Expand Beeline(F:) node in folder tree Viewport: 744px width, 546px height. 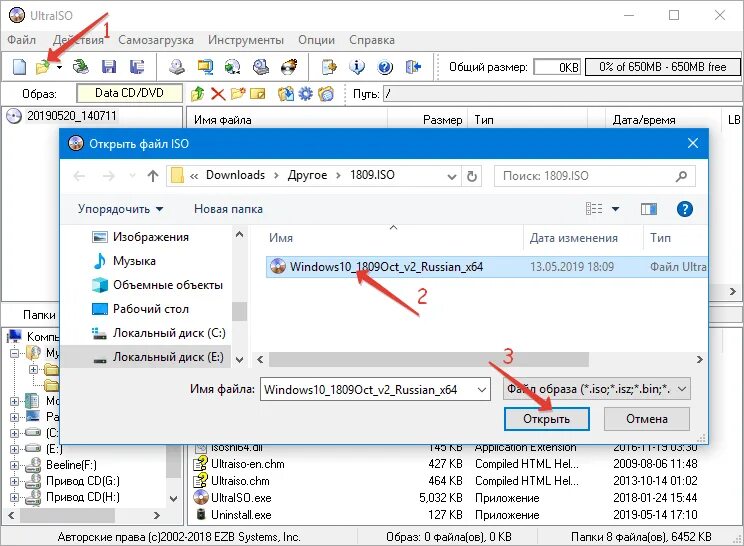14,465
